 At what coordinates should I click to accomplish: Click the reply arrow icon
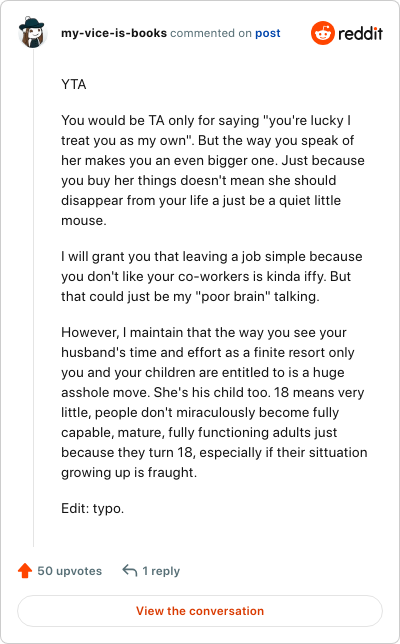(130, 570)
